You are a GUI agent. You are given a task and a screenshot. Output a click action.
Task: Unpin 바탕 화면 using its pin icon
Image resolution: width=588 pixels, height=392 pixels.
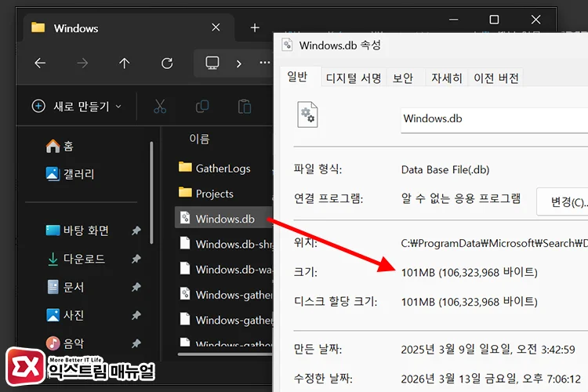(x=136, y=230)
